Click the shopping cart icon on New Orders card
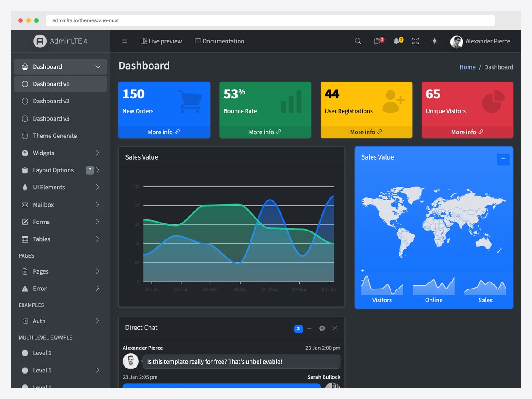This screenshot has width=532, height=399. pos(190,102)
